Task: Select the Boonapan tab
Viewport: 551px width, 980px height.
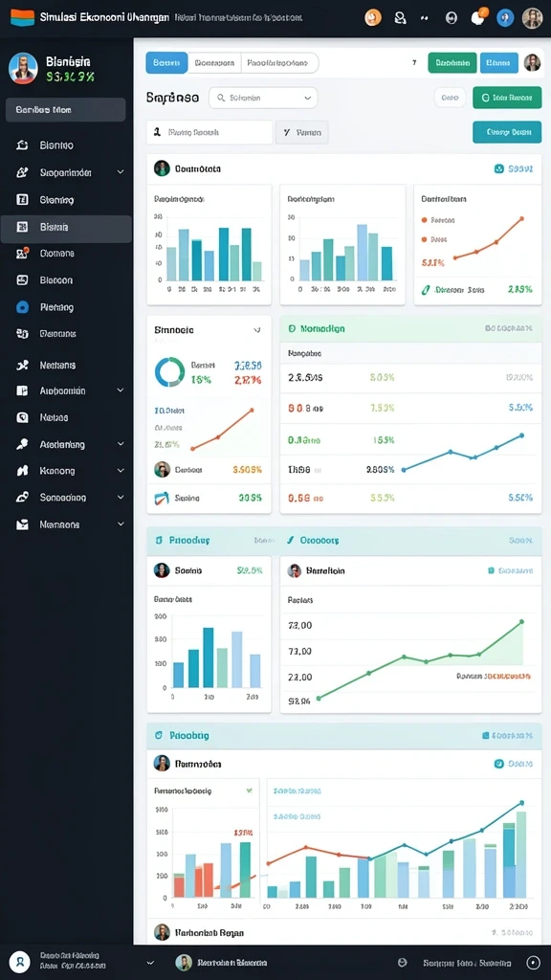Action: [x=213, y=62]
